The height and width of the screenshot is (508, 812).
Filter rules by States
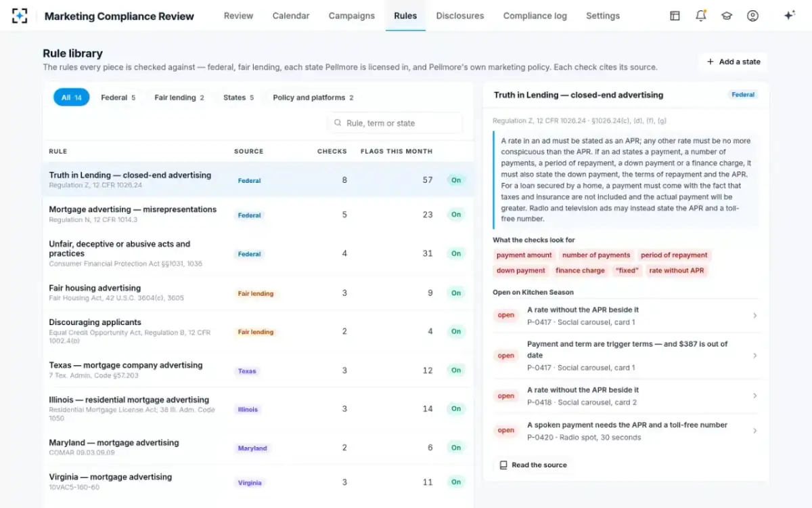pos(238,98)
